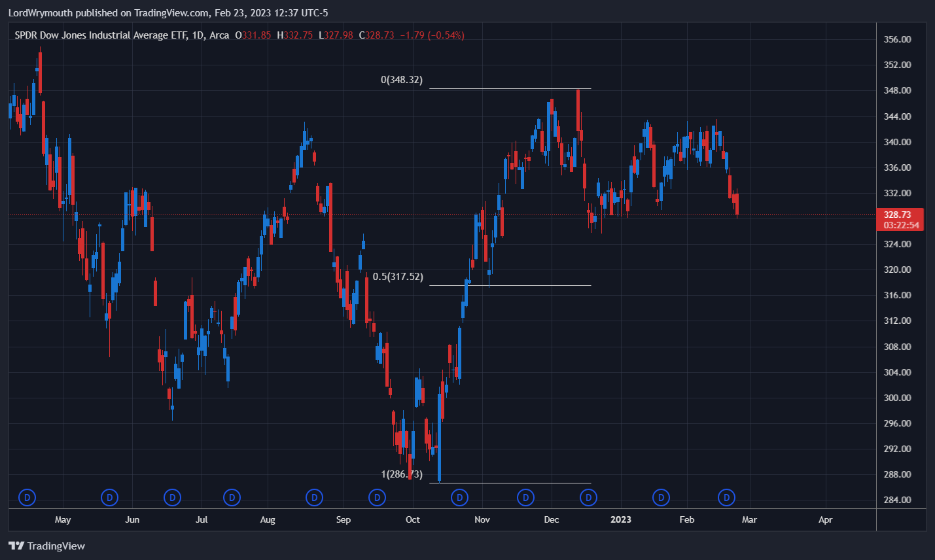Click the 03:22:54 bar countdown timer
The height and width of the screenshot is (560, 935).
pyautogui.click(x=901, y=225)
